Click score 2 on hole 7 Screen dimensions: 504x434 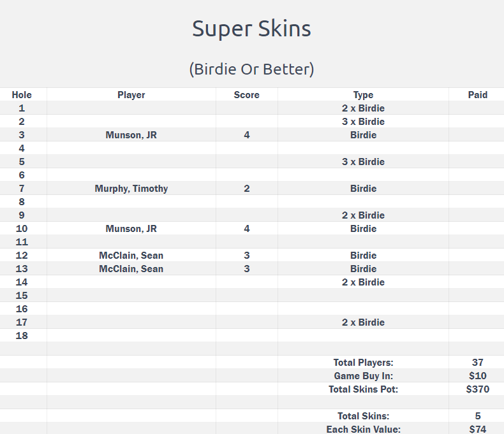pos(246,189)
